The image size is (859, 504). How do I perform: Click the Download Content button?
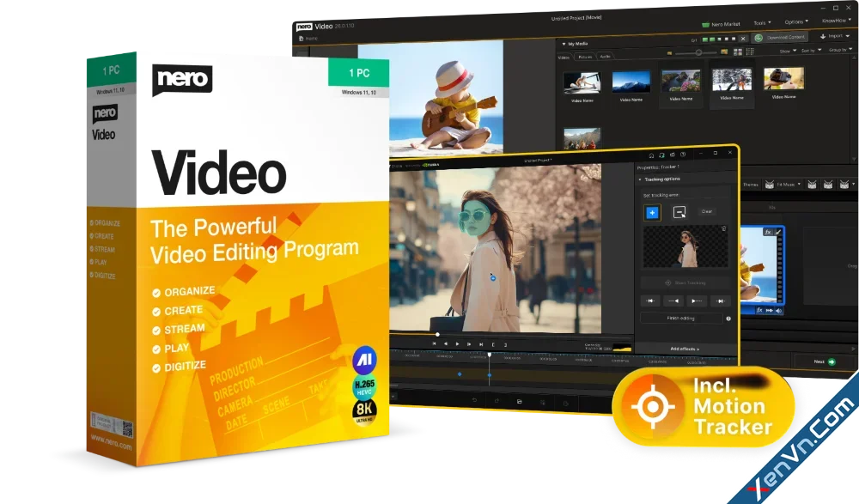pyautogui.click(x=781, y=37)
